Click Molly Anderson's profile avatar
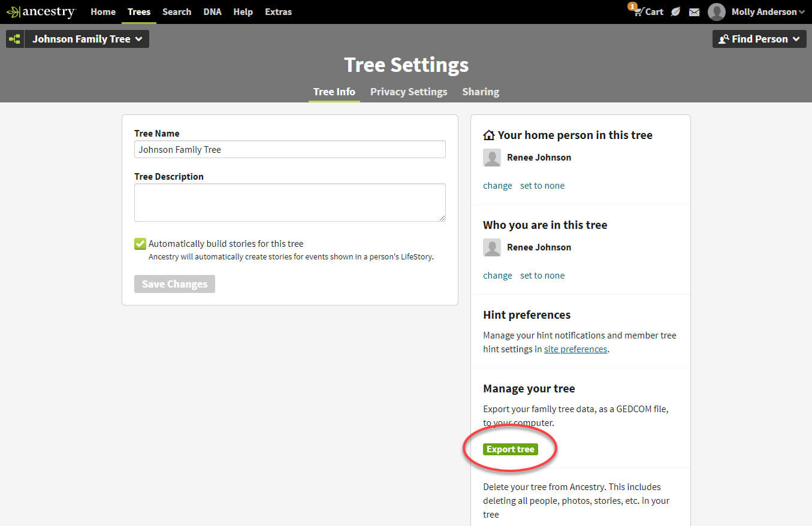 point(716,12)
